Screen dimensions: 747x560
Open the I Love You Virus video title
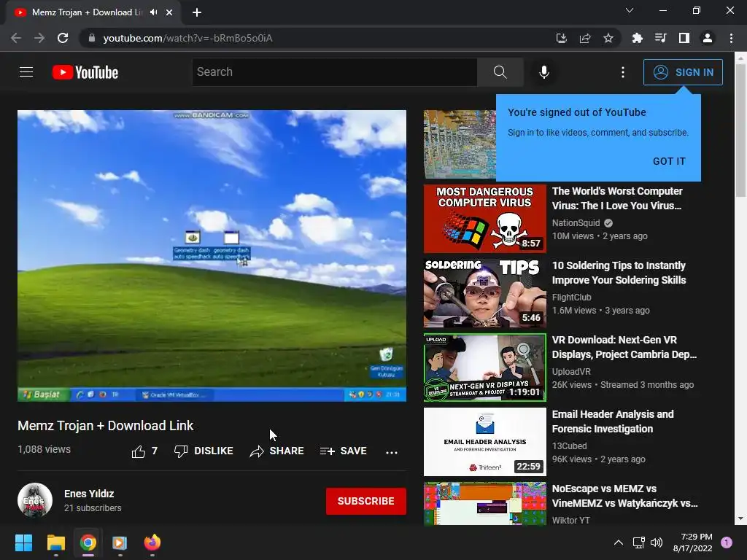click(617, 198)
